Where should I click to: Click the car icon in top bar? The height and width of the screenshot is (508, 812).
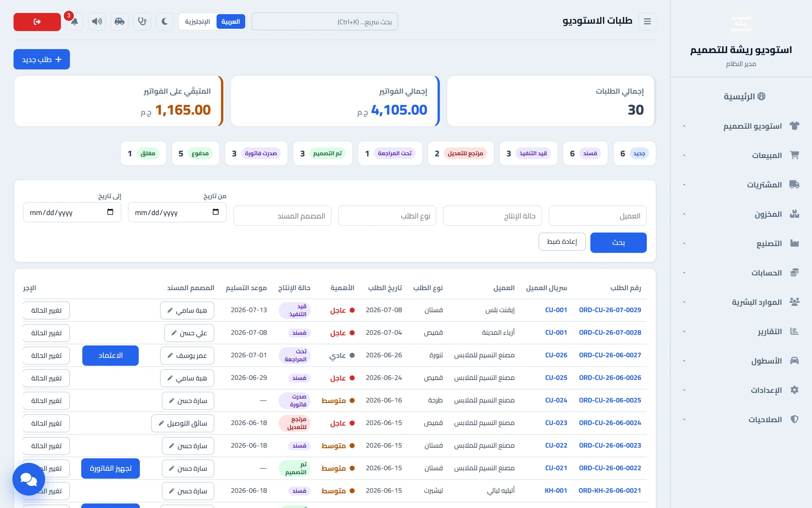119,22
